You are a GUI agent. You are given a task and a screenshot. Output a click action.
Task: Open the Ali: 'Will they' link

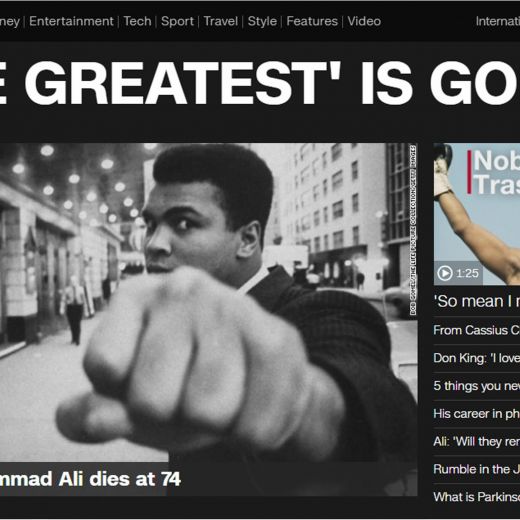point(477,442)
